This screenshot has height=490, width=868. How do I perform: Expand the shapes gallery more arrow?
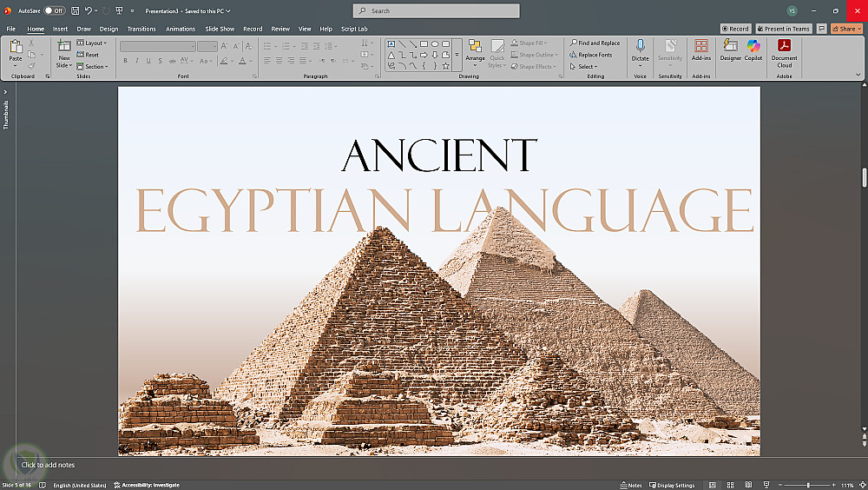pos(457,56)
